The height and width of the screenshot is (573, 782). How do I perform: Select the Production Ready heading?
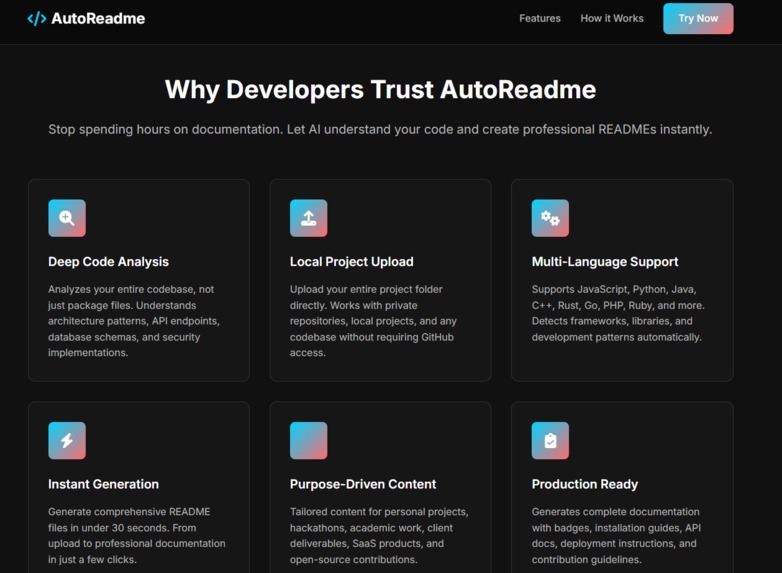coord(585,484)
